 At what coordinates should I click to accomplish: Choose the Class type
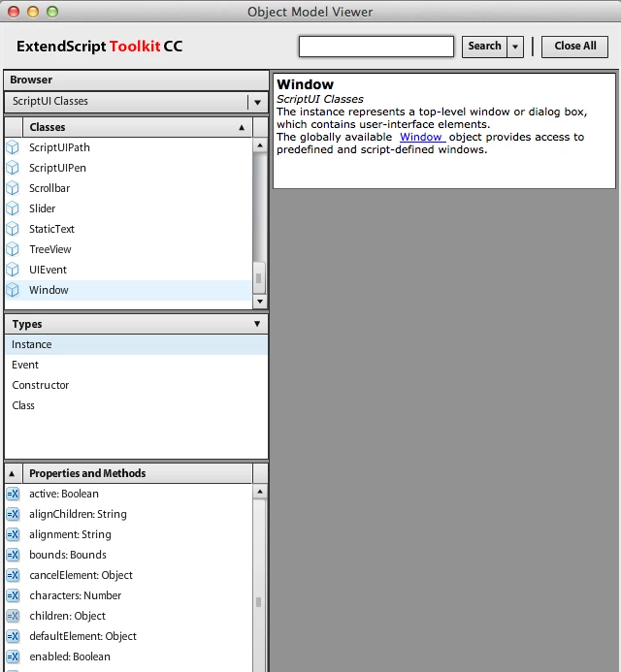[136, 405]
